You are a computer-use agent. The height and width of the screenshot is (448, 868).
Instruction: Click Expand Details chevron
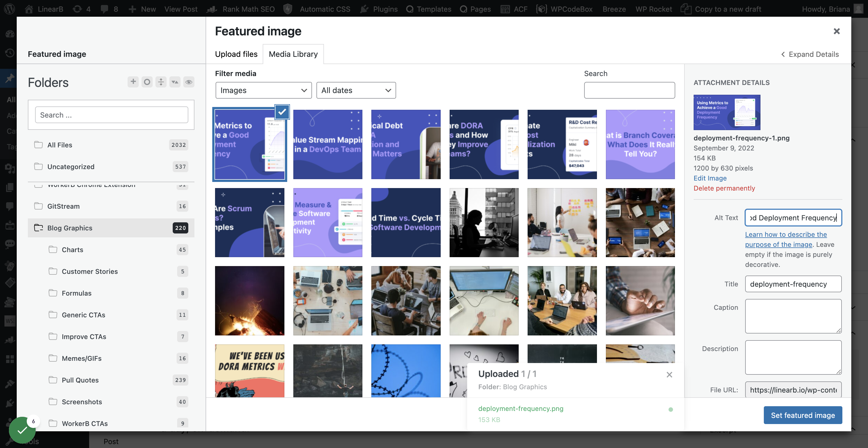tap(810, 54)
